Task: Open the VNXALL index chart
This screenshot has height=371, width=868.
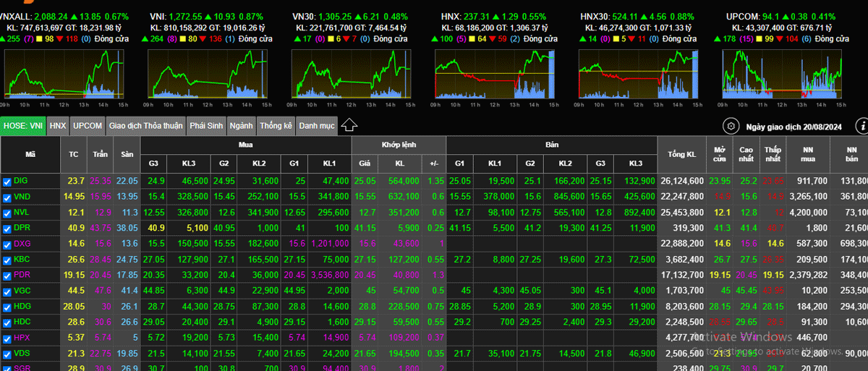Action: 63,74
